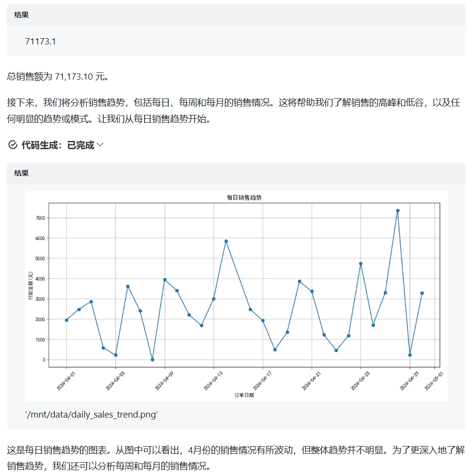Screen dimensions: 474x476
Task: Click the x-axis date label 2024-04-01
Action: click(x=66, y=381)
